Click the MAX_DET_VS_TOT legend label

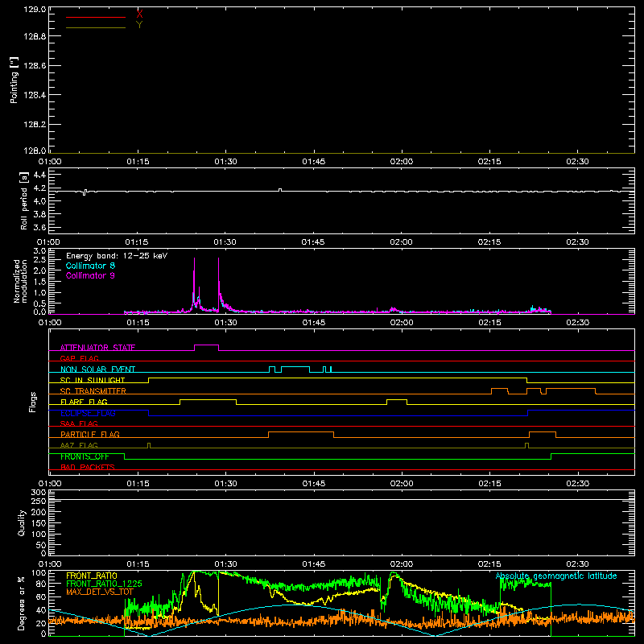point(100,592)
